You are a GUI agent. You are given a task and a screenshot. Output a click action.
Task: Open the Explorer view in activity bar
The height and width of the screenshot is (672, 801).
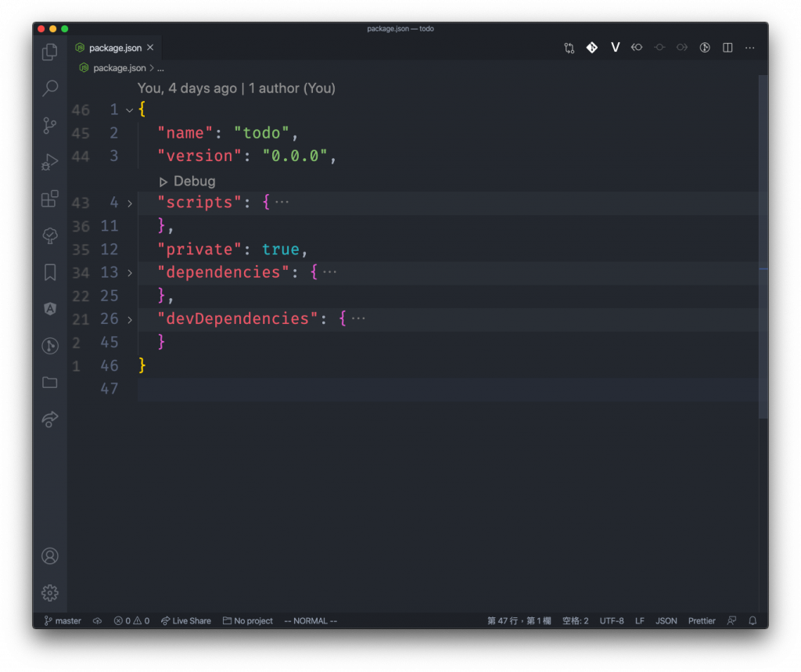(x=49, y=52)
